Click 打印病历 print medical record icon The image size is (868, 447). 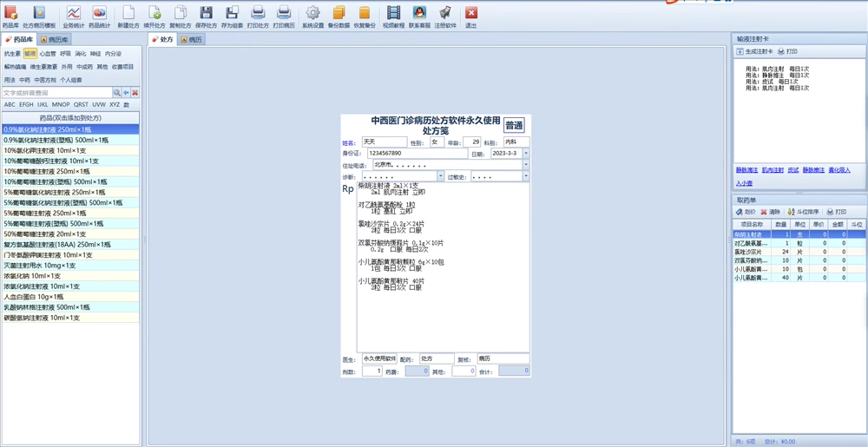click(x=284, y=16)
